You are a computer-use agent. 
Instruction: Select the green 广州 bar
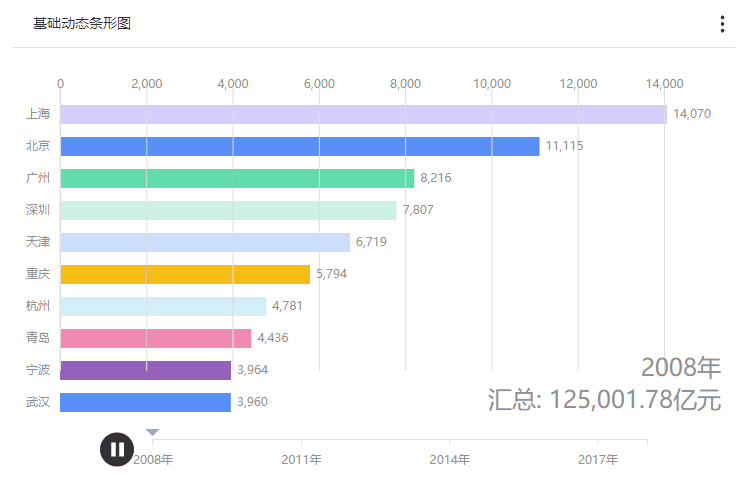click(237, 178)
